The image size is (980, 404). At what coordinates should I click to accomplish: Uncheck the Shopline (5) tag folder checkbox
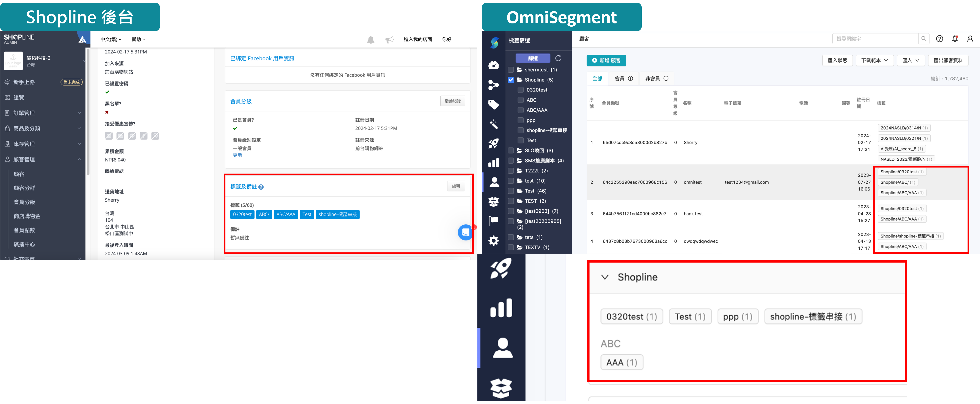click(510, 80)
